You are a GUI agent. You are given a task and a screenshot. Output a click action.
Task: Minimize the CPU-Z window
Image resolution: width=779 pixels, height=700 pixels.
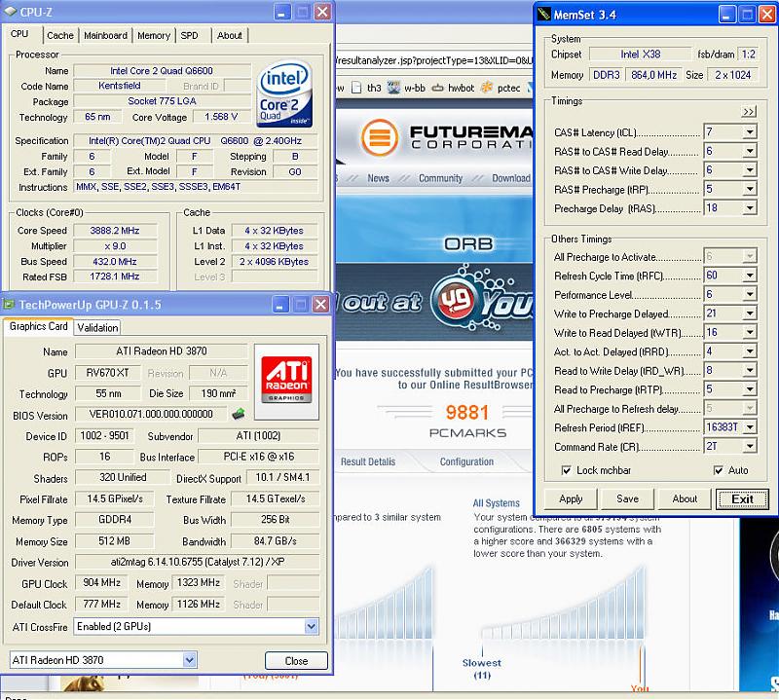click(x=282, y=12)
